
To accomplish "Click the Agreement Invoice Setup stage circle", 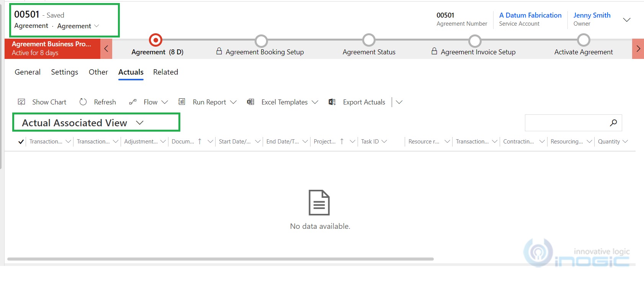I will click(475, 40).
